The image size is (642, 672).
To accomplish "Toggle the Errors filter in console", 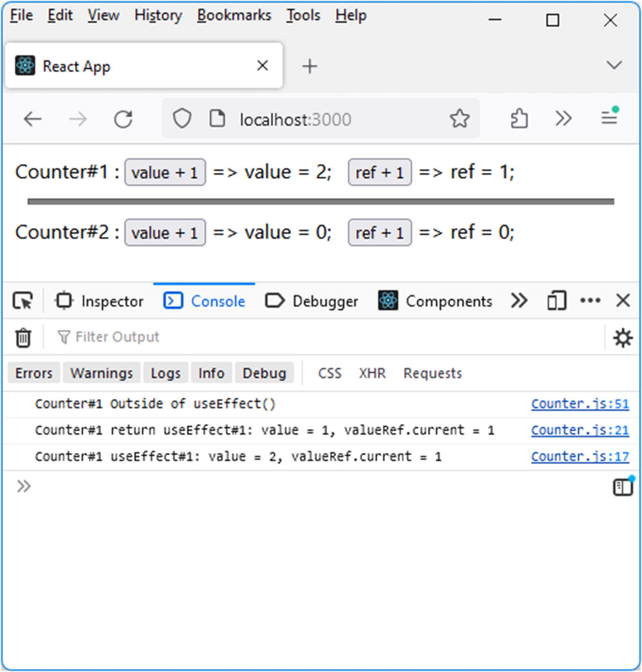I will pos(34,373).
